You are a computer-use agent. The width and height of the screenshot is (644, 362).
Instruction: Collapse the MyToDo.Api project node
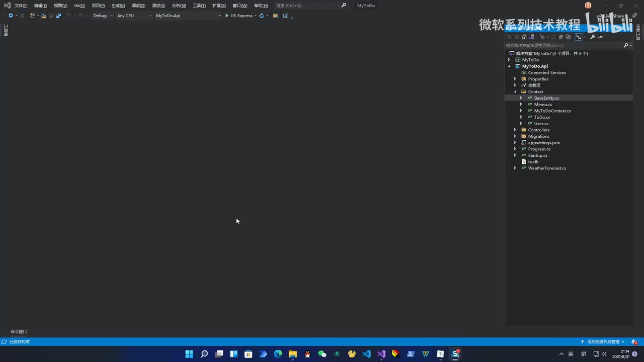(509, 66)
